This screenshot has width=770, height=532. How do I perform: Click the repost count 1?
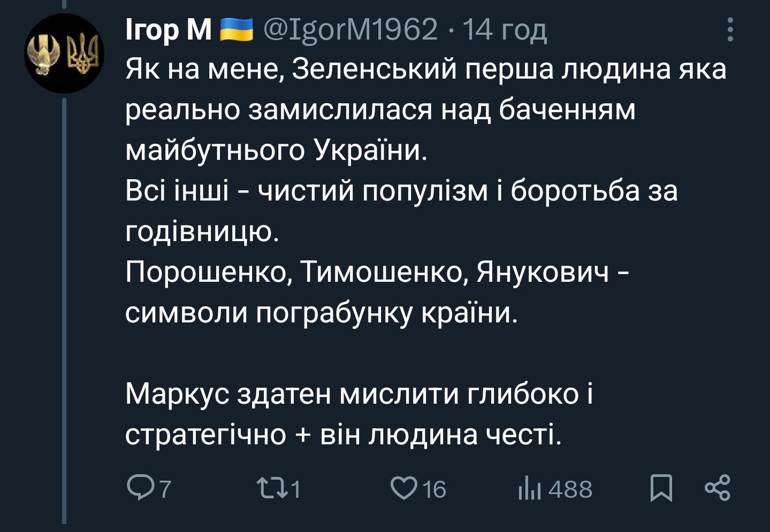coord(295,489)
